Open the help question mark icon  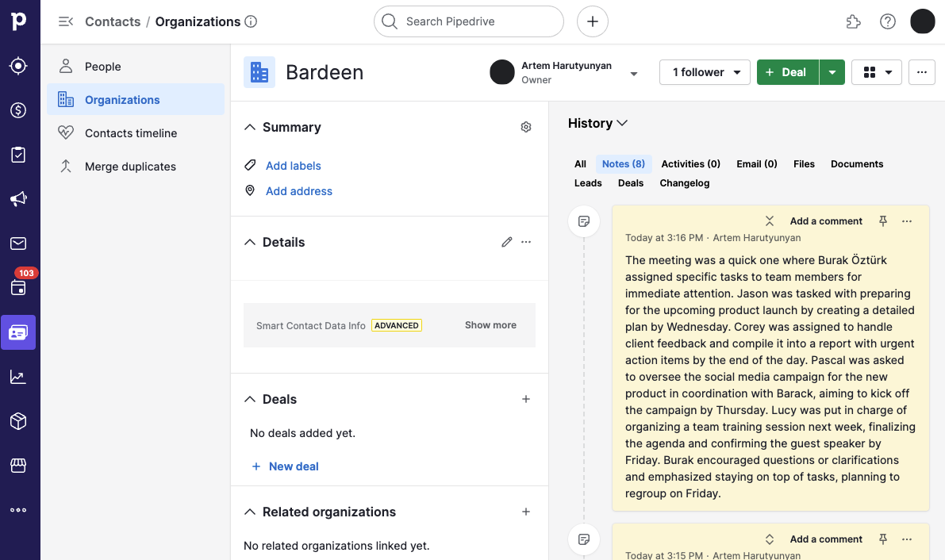point(888,21)
